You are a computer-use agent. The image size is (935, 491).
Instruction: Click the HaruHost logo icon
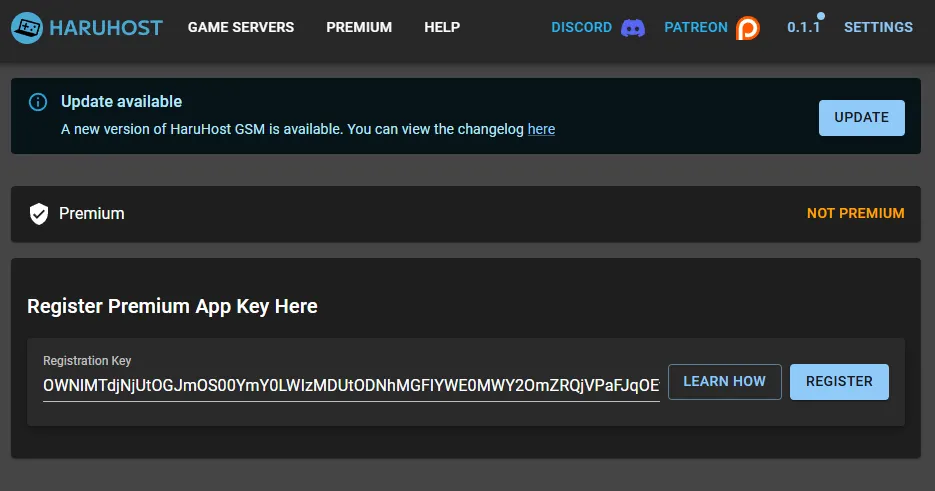pos(27,27)
